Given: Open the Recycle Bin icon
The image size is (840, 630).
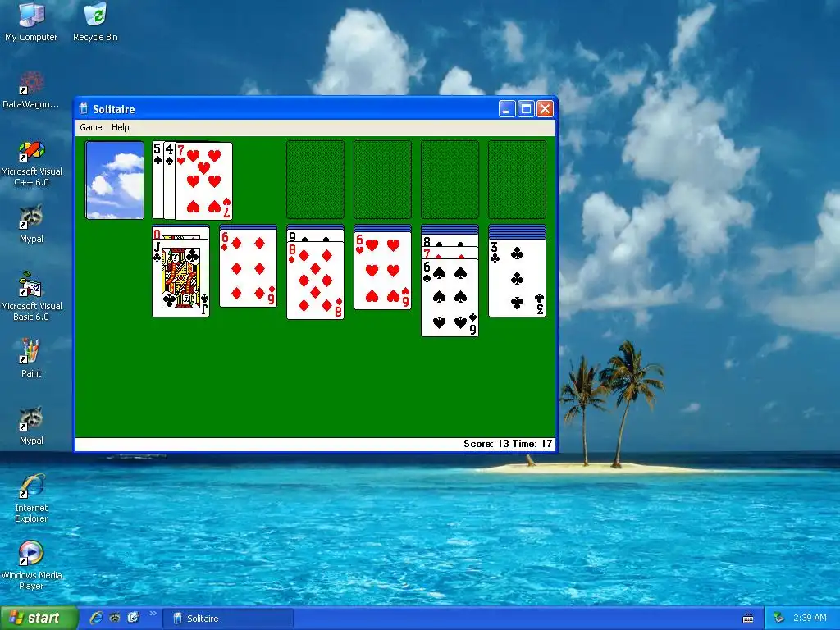Looking at the screenshot, I should [x=95, y=22].
